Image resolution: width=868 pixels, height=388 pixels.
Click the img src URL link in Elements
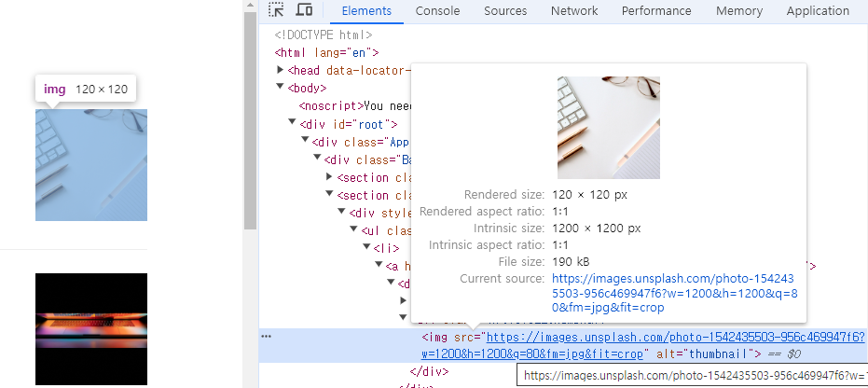tap(642, 345)
